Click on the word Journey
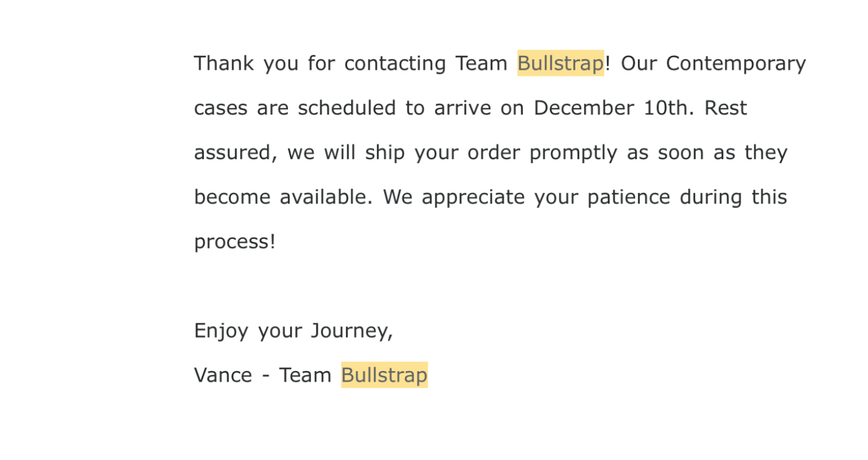The width and height of the screenshot is (868, 460). coord(352,332)
